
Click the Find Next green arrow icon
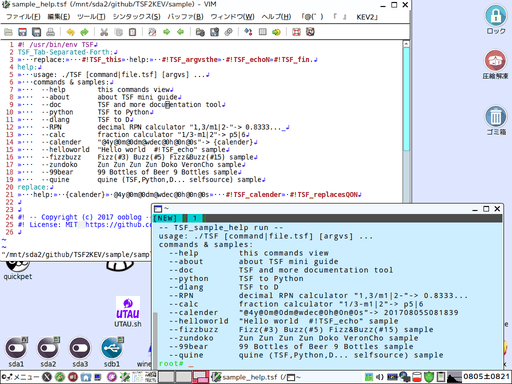click(166, 32)
